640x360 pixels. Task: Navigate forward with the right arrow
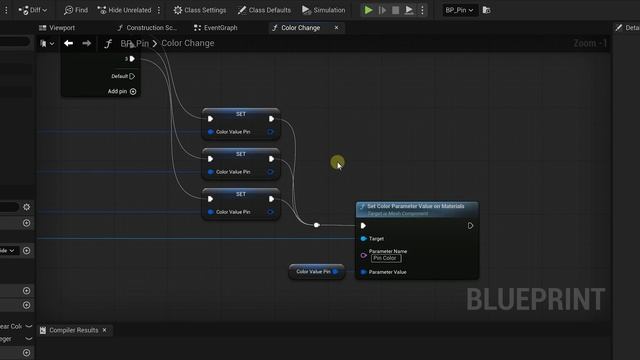coord(87,43)
